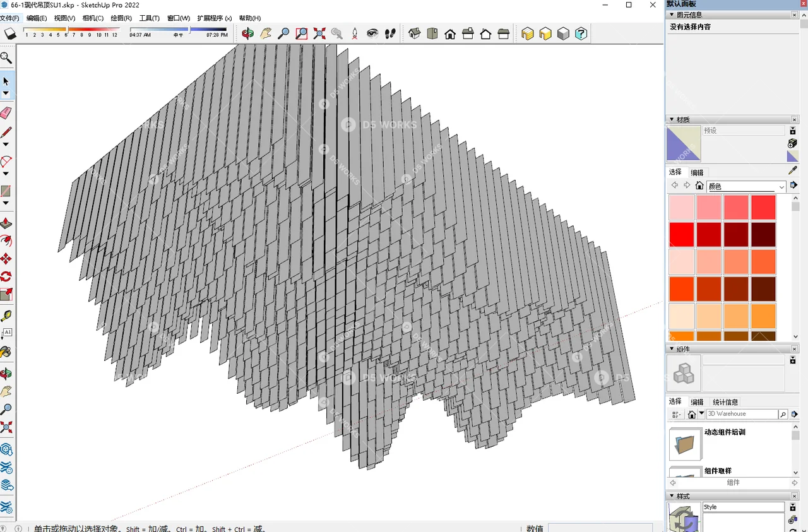This screenshot has width=808, height=532.
Task: Open the 颜色 materials collection dropdown
Action: (x=781, y=186)
